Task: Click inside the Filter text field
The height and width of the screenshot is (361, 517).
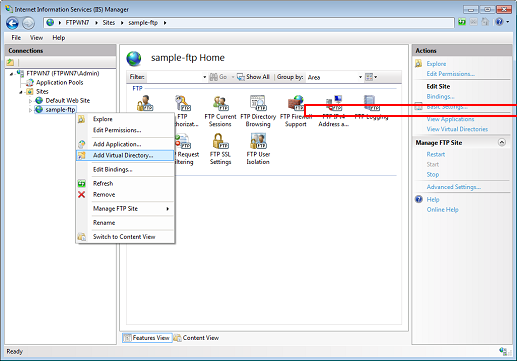Action: [x=176, y=77]
